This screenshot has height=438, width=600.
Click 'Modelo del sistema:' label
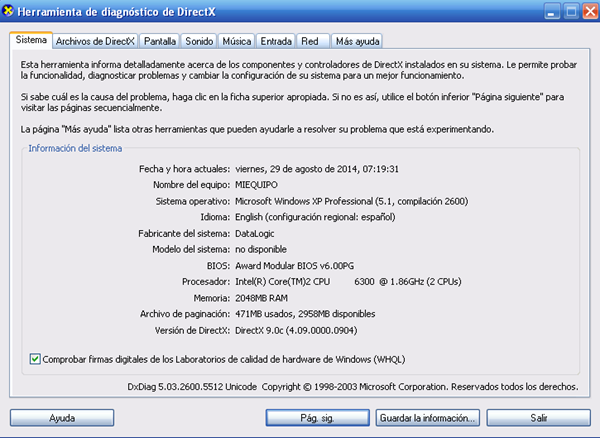point(191,249)
